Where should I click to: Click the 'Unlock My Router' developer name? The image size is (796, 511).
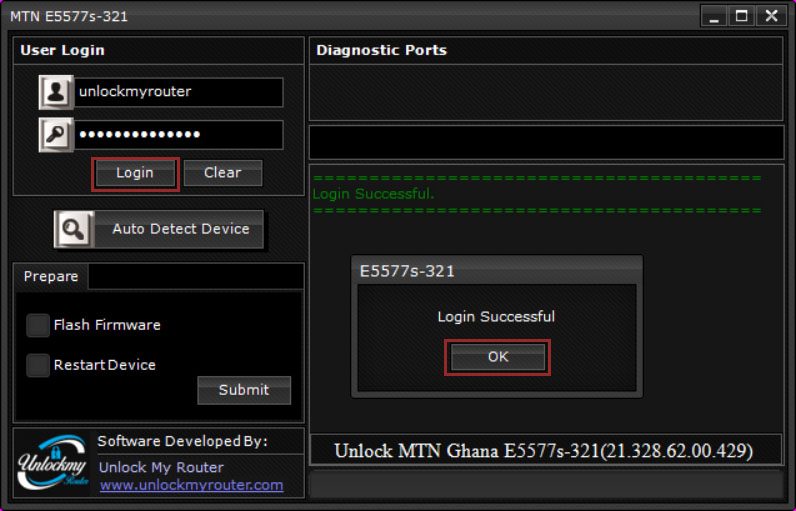click(161, 467)
